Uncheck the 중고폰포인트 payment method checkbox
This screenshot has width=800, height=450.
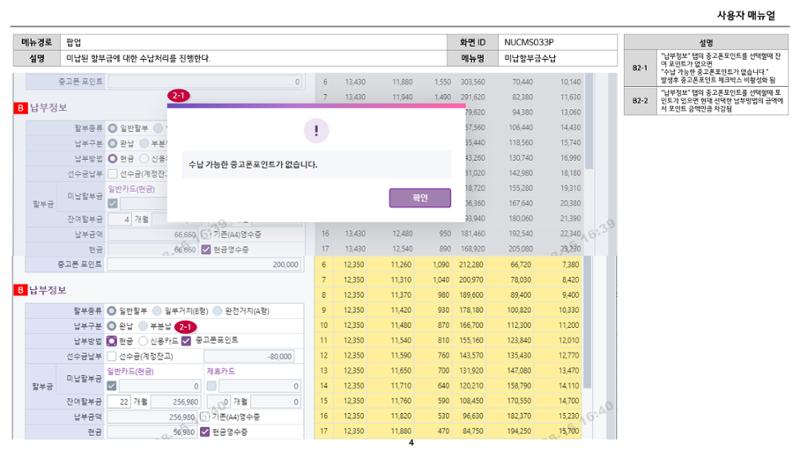[186, 340]
